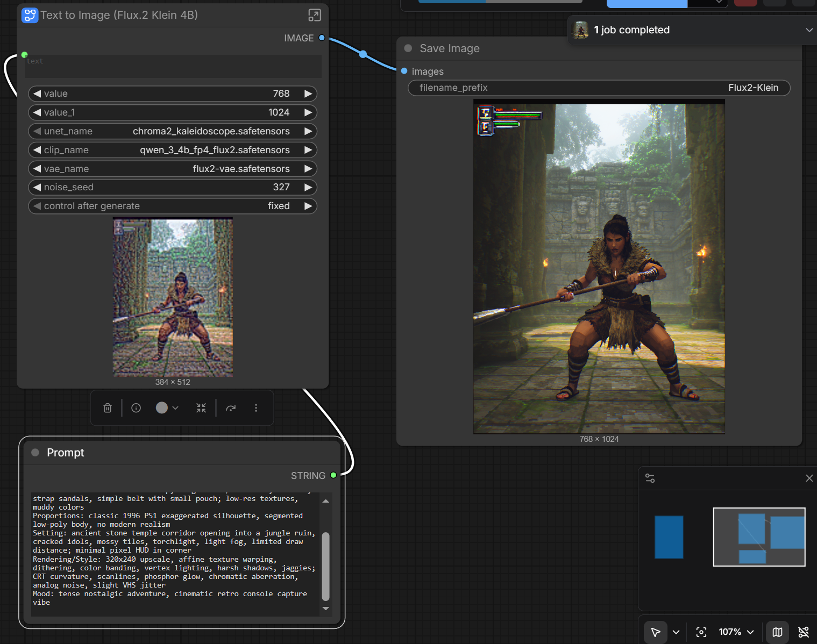Collapse the Prompt node via its dot
Viewport: 817px width, 644px height.
[35, 453]
